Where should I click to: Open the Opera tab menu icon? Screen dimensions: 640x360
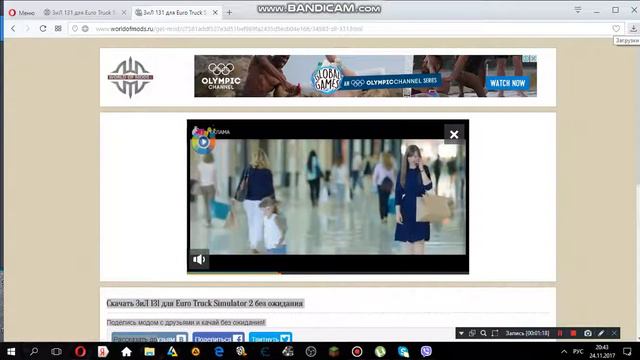point(578,10)
